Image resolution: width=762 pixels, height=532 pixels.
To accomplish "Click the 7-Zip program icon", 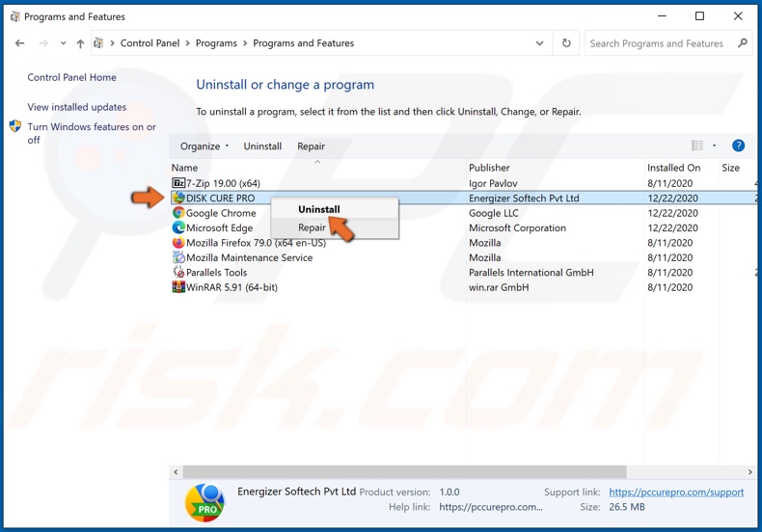I will [178, 183].
